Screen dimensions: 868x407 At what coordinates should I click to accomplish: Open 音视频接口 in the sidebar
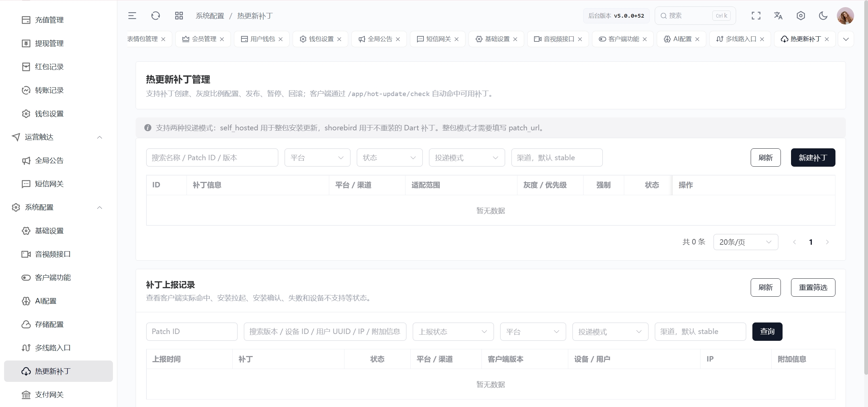(58, 254)
